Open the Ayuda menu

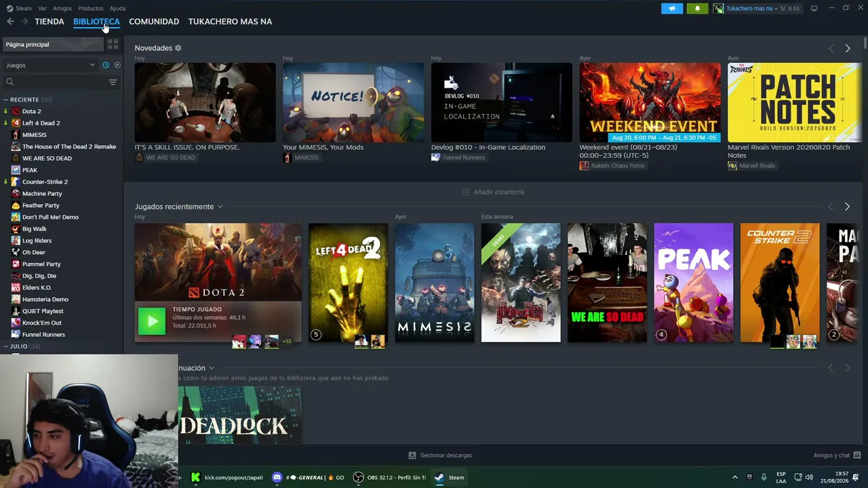pyautogui.click(x=117, y=8)
